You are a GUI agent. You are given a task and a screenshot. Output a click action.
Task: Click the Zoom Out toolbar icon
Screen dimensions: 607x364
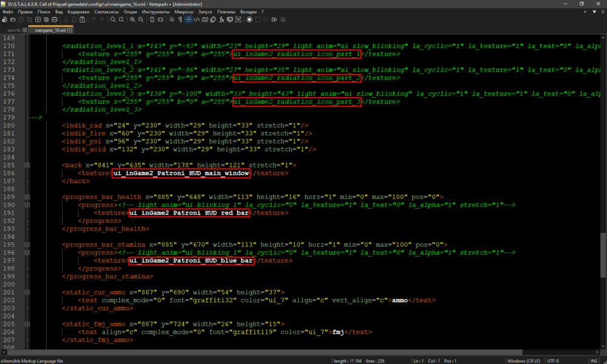(141, 20)
